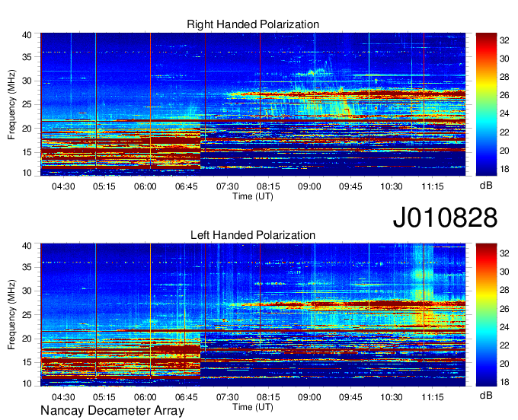Viewport: 518px width, 420px height.
Task: Click the 11:15 tick of the lower plot
Action: point(433,397)
